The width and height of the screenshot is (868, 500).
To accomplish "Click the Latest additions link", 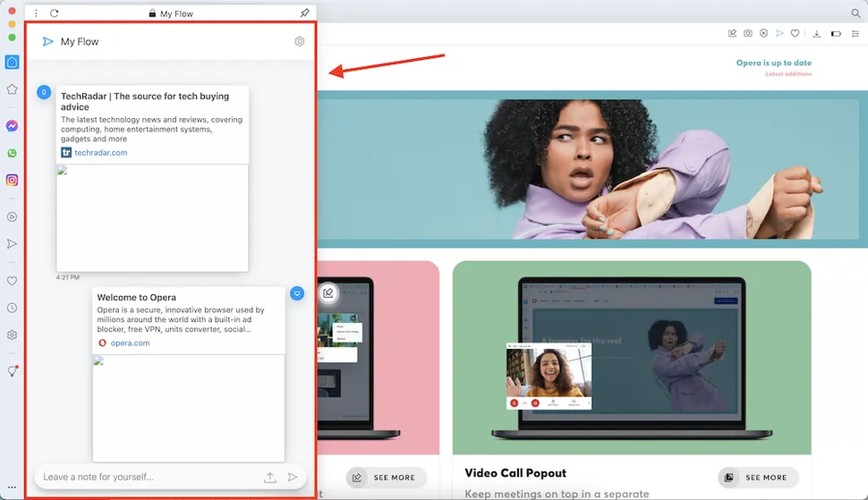I will (x=788, y=74).
